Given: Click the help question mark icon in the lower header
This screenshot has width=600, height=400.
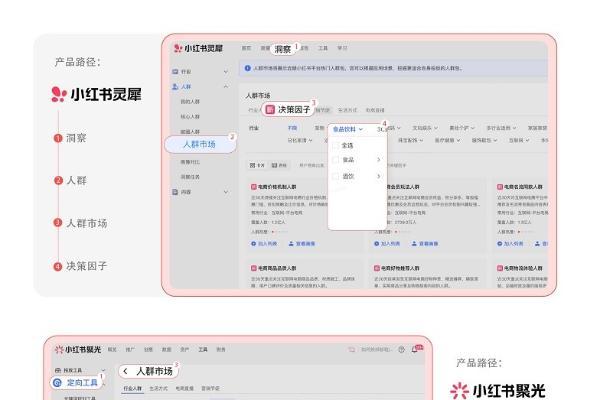Looking at the screenshot, I should click(401, 349).
